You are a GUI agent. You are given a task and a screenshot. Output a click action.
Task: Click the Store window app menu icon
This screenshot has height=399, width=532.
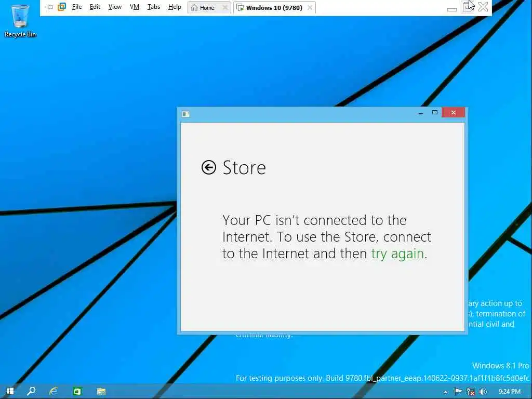pyautogui.click(x=185, y=114)
